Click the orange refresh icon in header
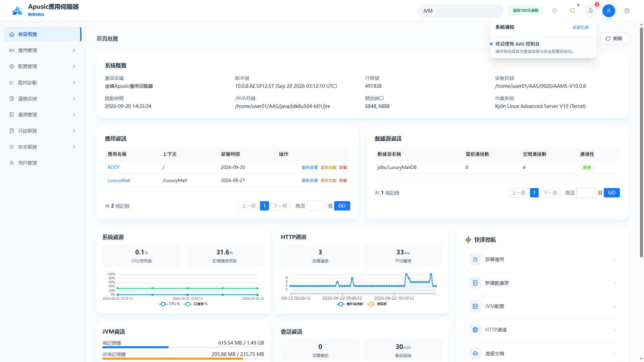The height and width of the screenshot is (362, 644). click(x=573, y=11)
